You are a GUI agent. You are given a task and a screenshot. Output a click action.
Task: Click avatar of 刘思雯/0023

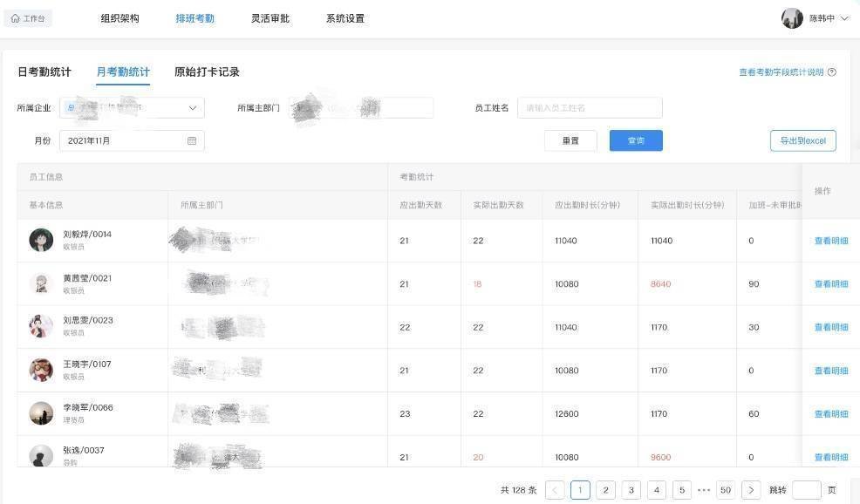pyautogui.click(x=41, y=326)
